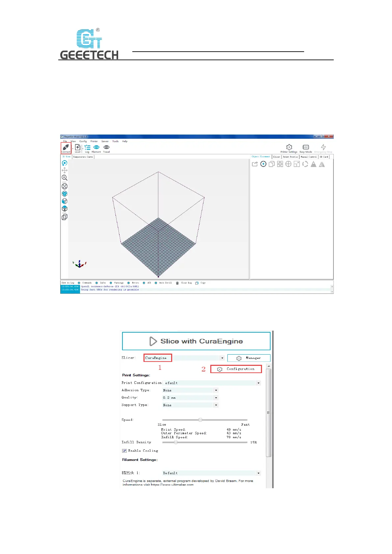392x554 pixels.
Task: Switch to the Slicer tab
Action: coord(276,157)
